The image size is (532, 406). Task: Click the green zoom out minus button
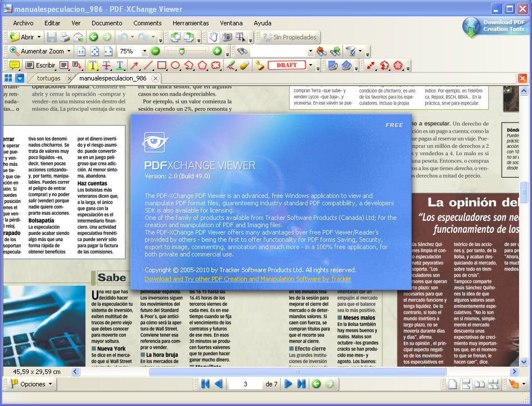[x=155, y=51]
